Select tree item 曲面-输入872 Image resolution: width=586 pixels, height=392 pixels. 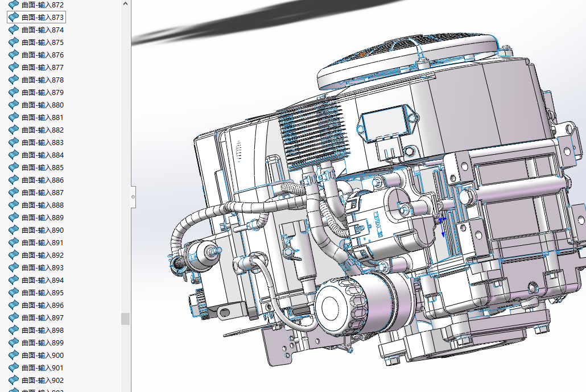click(42, 5)
